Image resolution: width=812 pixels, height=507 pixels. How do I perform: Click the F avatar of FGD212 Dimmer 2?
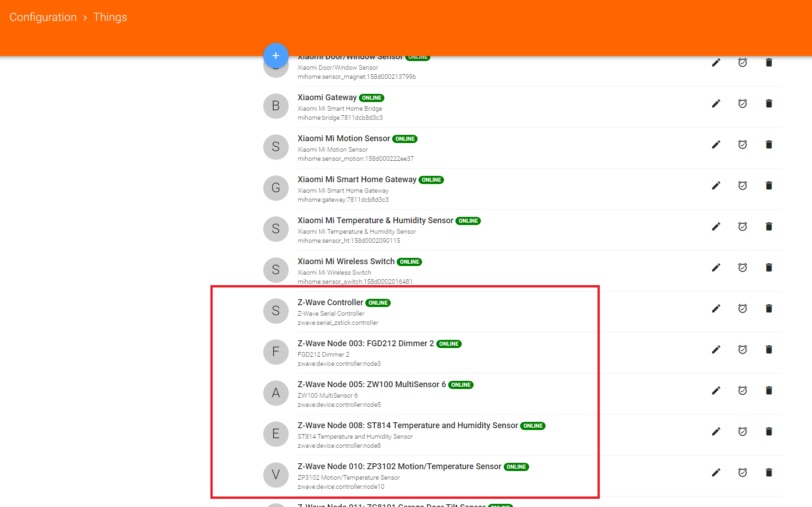click(276, 352)
